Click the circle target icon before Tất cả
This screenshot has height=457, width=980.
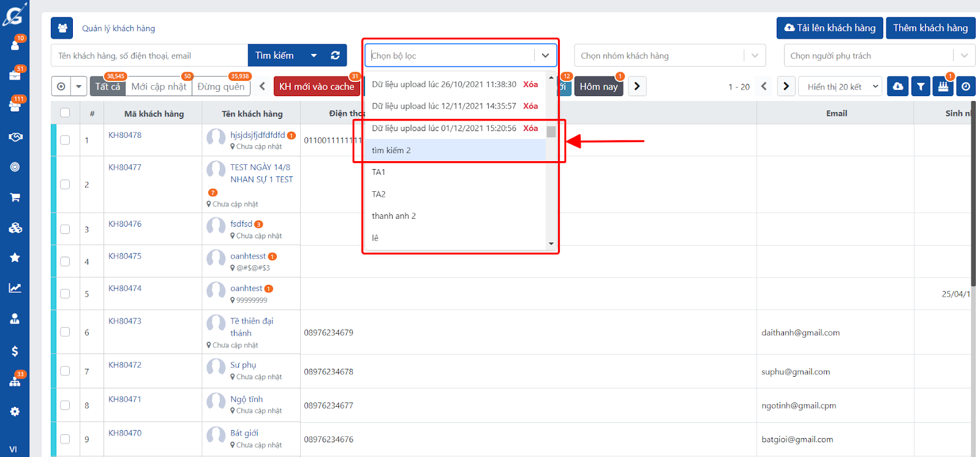pos(61,86)
